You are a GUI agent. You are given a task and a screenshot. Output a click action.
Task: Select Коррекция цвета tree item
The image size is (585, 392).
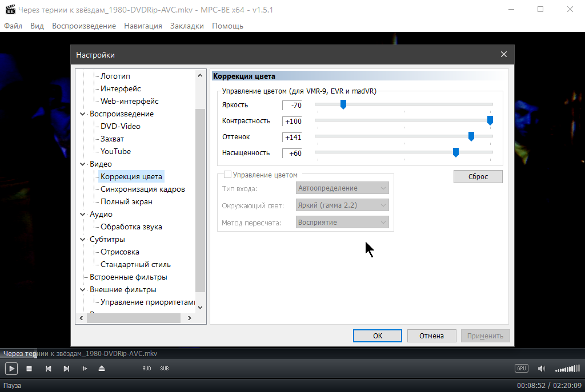coord(131,177)
